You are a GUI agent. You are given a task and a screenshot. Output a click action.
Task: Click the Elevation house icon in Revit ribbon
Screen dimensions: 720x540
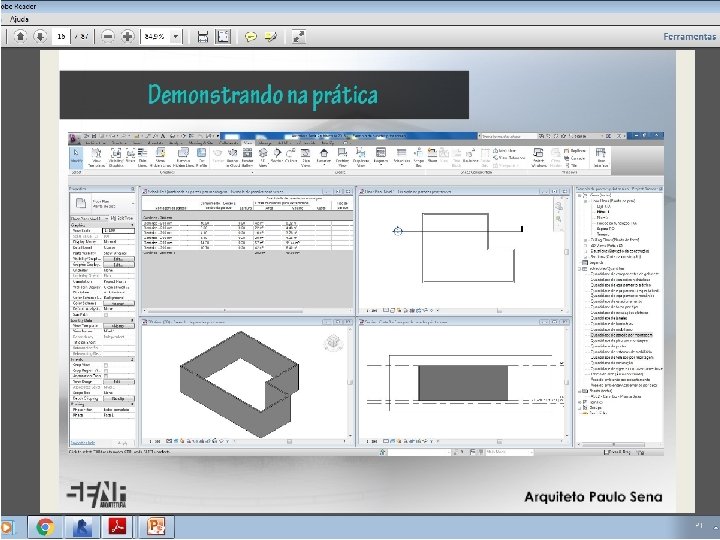[324, 156]
